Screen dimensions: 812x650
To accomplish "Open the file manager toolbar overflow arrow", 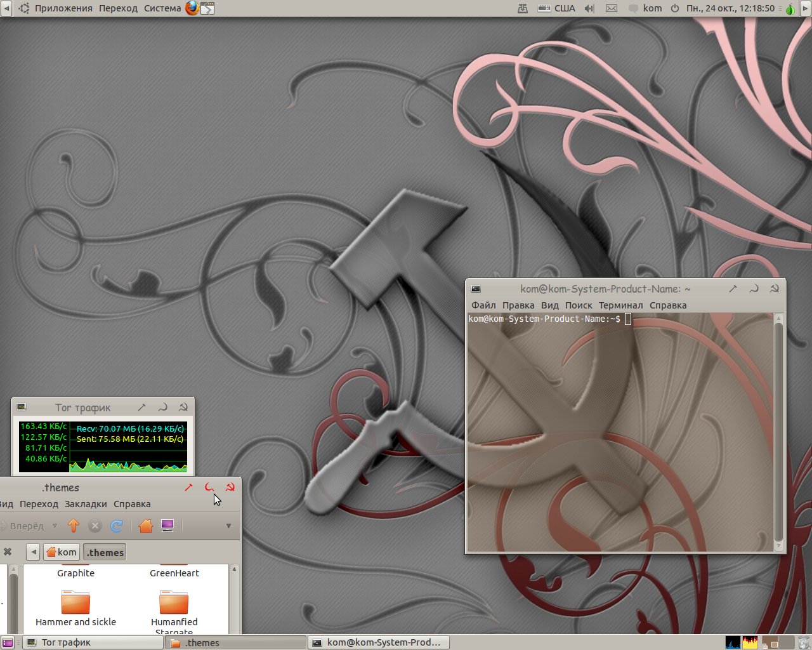I will point(228,526).
